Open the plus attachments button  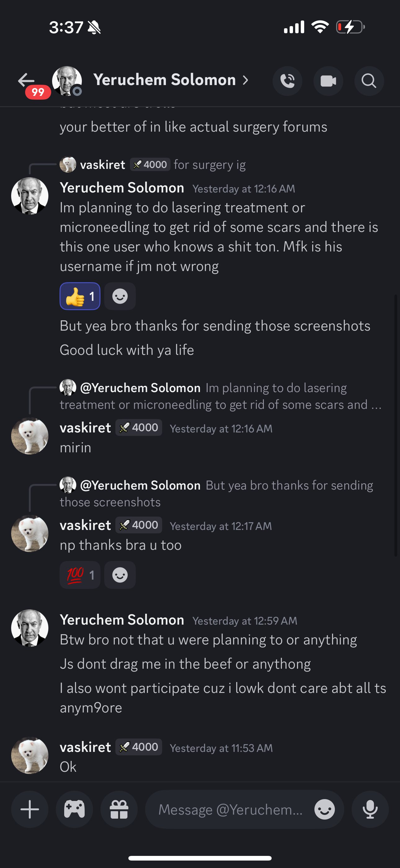tap(30, 809)
